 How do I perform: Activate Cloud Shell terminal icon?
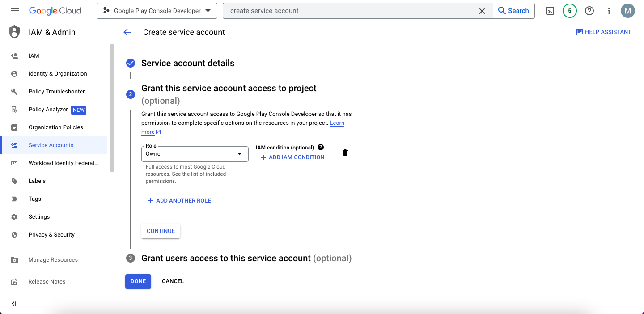[551, 11]
